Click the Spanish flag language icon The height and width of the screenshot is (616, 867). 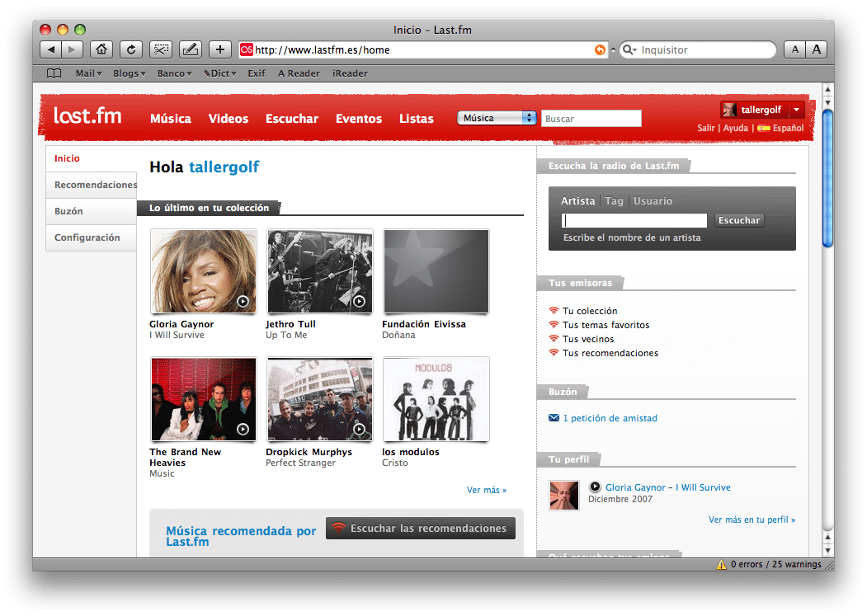pyautogui.click(x=764, y=129)
